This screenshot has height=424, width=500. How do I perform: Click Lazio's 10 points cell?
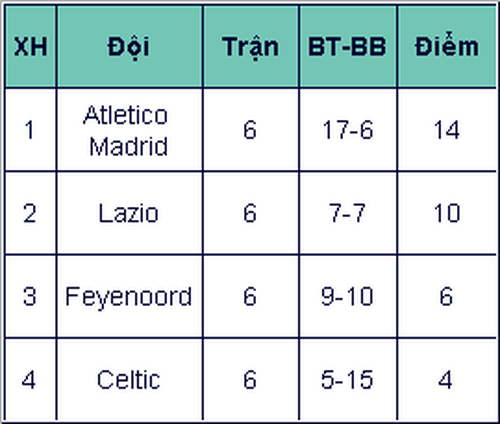click(x=447, y=213)
